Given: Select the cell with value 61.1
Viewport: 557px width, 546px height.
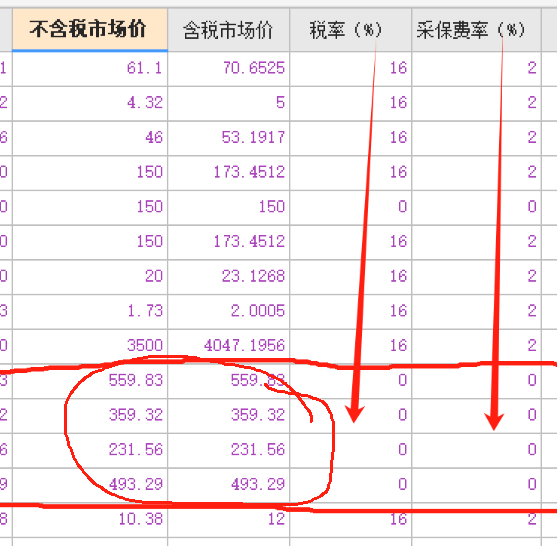Looking at the screenshot, I should click(x=90, y=69).
